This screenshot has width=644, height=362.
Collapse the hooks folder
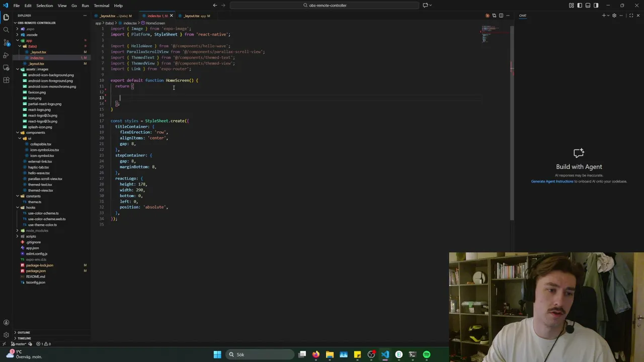(x=50, y=208)
